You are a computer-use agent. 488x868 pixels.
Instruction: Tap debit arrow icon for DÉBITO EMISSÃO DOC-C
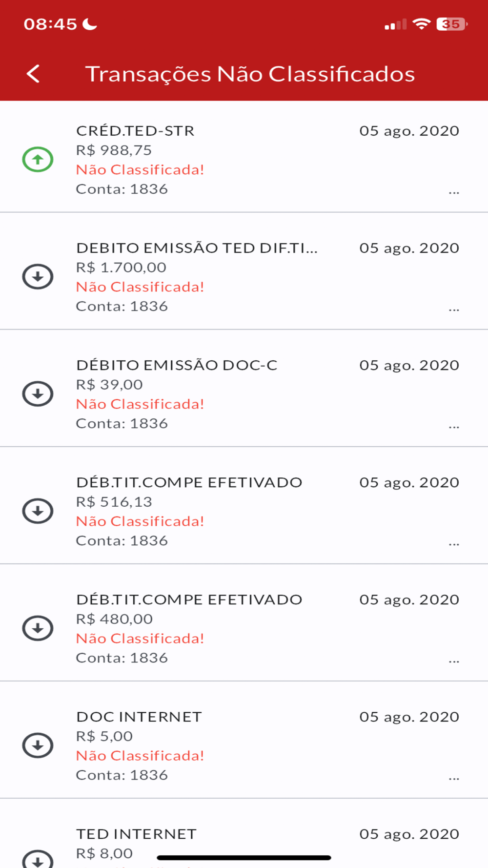click(x=38, y=393)
